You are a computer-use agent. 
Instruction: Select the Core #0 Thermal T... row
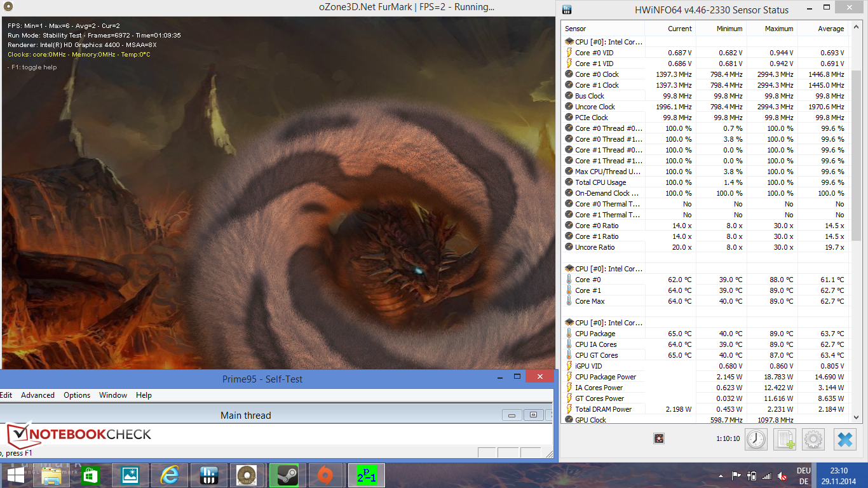pyautogui.click(x=705, y=204)
